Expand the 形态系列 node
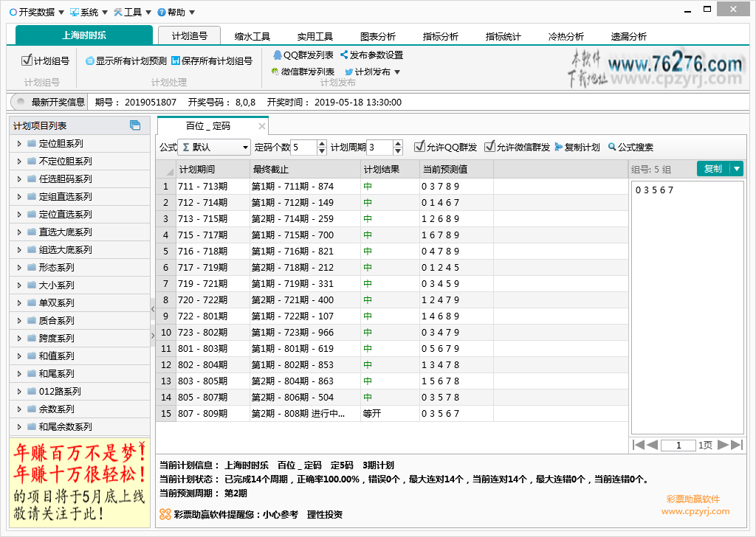The height and width of the screenshot is (537, 756). pyautogui.click(x=19, y=267)
